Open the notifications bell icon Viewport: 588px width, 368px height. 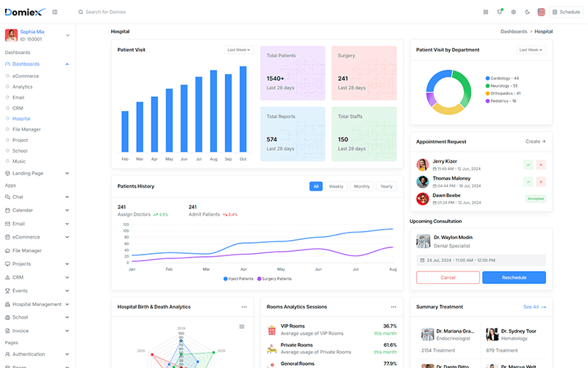(500, 12)
